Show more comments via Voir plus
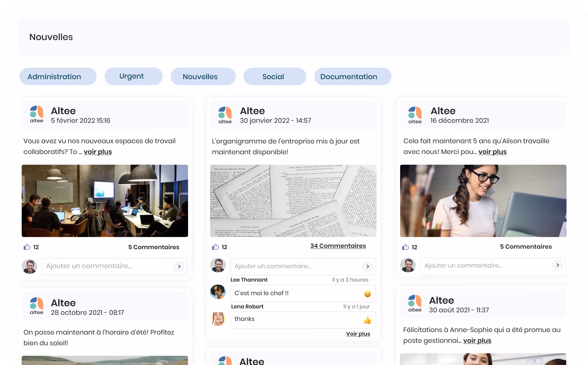 [358, 334]
